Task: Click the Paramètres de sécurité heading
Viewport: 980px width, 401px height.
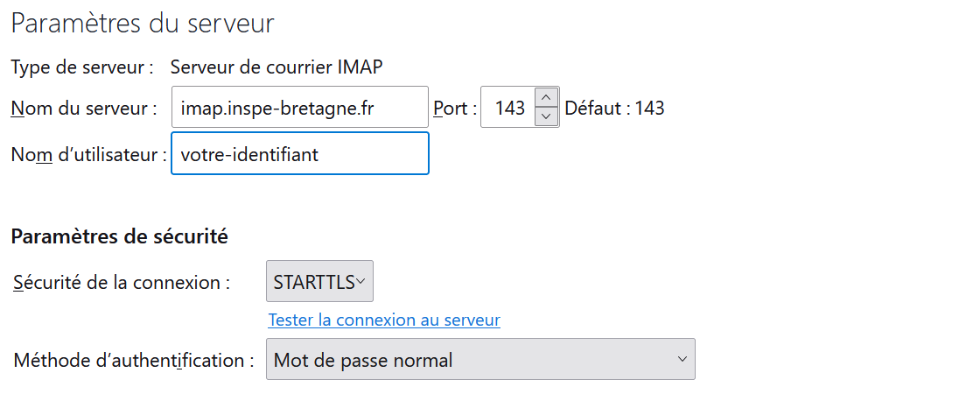Action: (x=119, y=236)
